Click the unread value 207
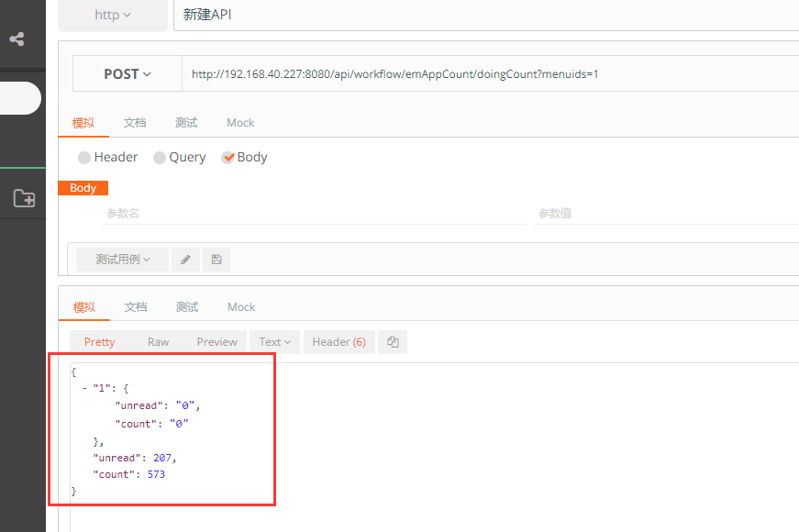Screen dimensions: 799x532 (162, 458)
